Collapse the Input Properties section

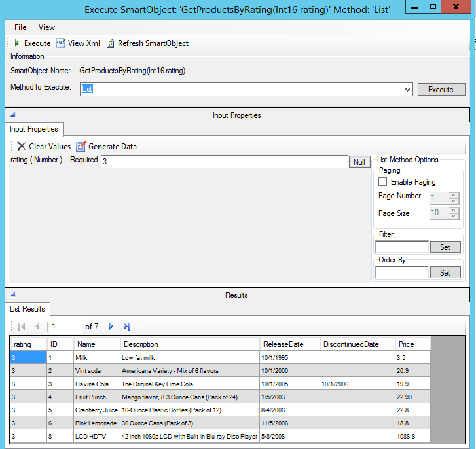coord(12,115)
